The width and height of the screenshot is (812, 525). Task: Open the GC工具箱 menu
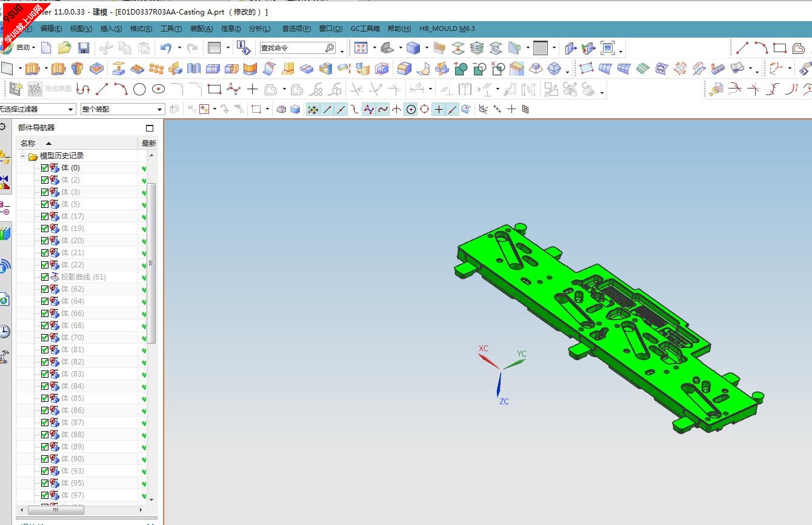365,28
